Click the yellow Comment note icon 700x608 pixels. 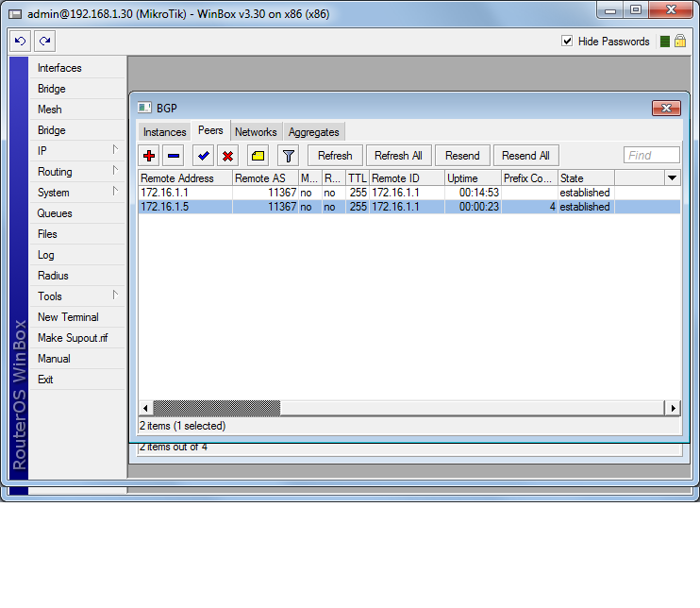[x=258, y=156]
